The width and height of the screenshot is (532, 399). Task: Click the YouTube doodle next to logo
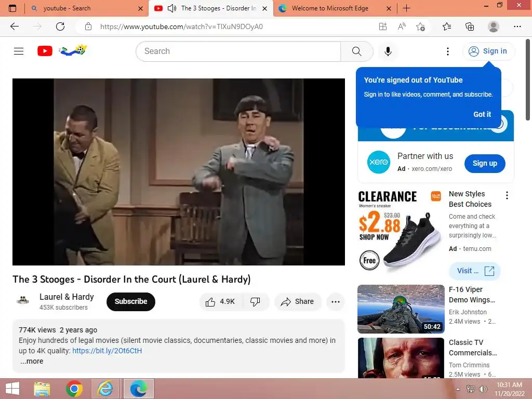73,50
